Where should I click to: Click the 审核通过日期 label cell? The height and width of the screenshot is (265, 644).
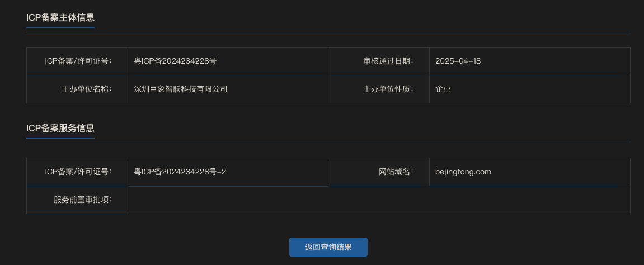click(379, 61)
